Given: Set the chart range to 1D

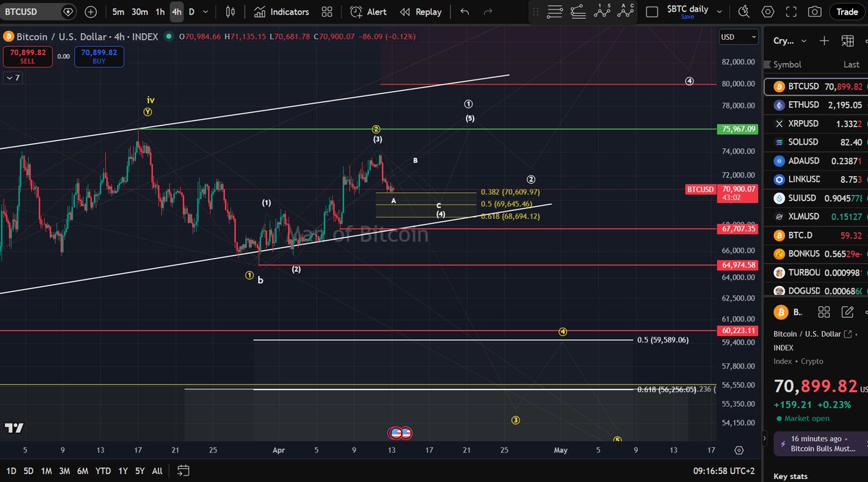Looking at the screenshot, I should pos(11,470).
